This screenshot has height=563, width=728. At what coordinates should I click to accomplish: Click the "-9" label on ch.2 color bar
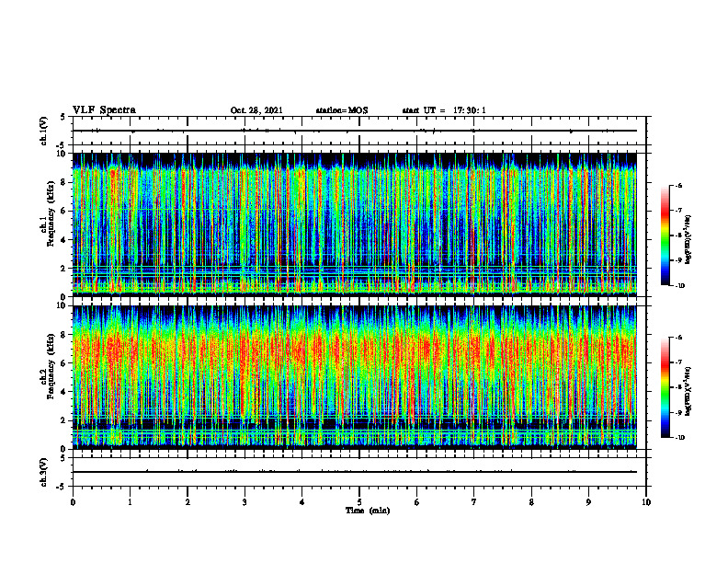pyautogui.click(x=678, y=412)
